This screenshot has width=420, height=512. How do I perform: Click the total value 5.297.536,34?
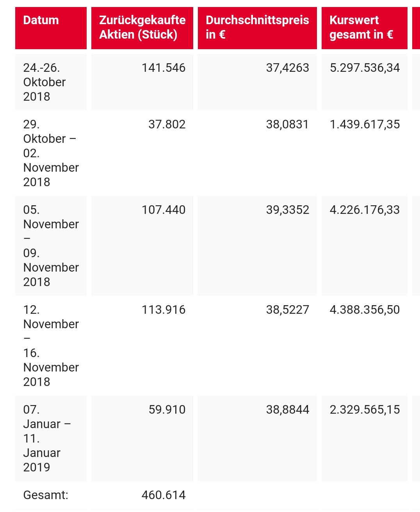365,68
